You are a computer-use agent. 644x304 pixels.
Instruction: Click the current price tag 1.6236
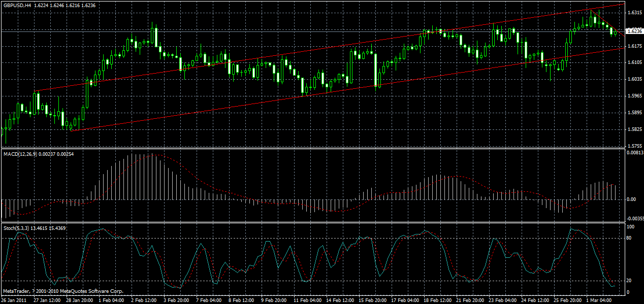[634, 30]
